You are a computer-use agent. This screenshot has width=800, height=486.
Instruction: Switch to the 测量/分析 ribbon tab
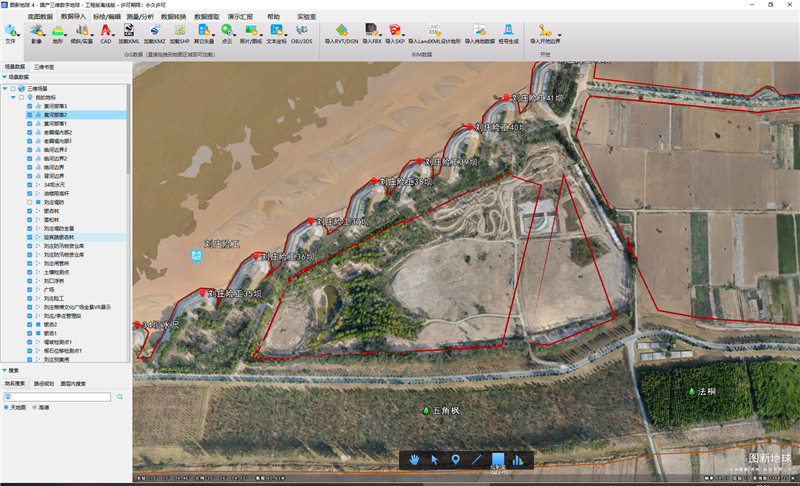coord(140,17)
